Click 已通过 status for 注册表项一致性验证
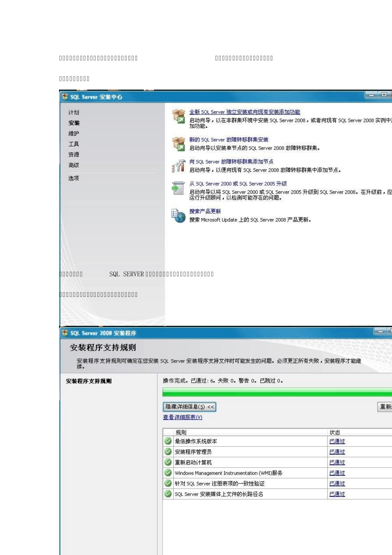 [337, 484]
